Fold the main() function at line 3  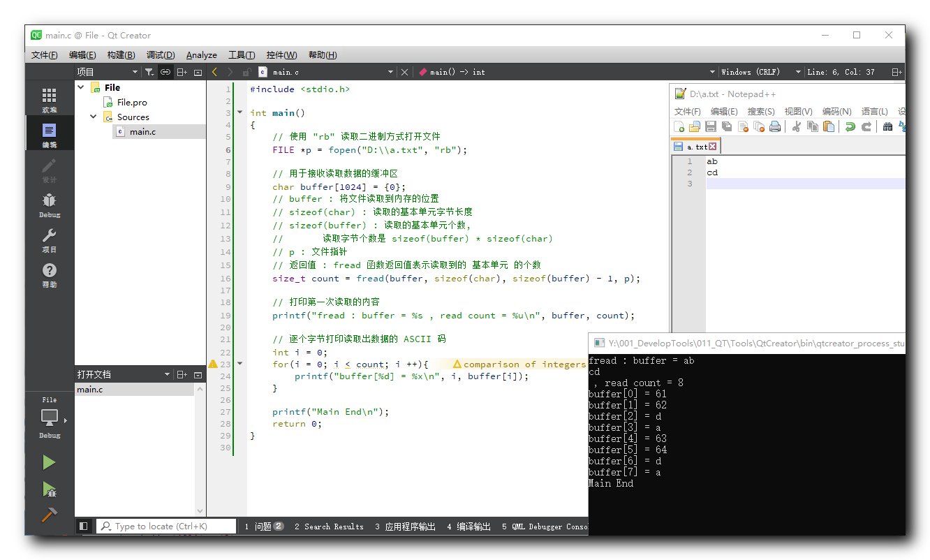point(240,112)
